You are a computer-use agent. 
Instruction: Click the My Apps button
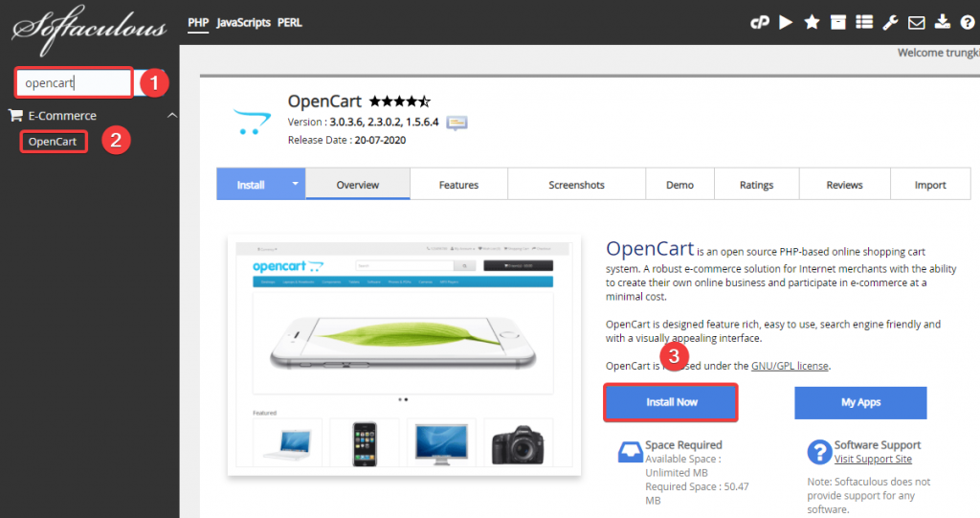coord(860,402)
